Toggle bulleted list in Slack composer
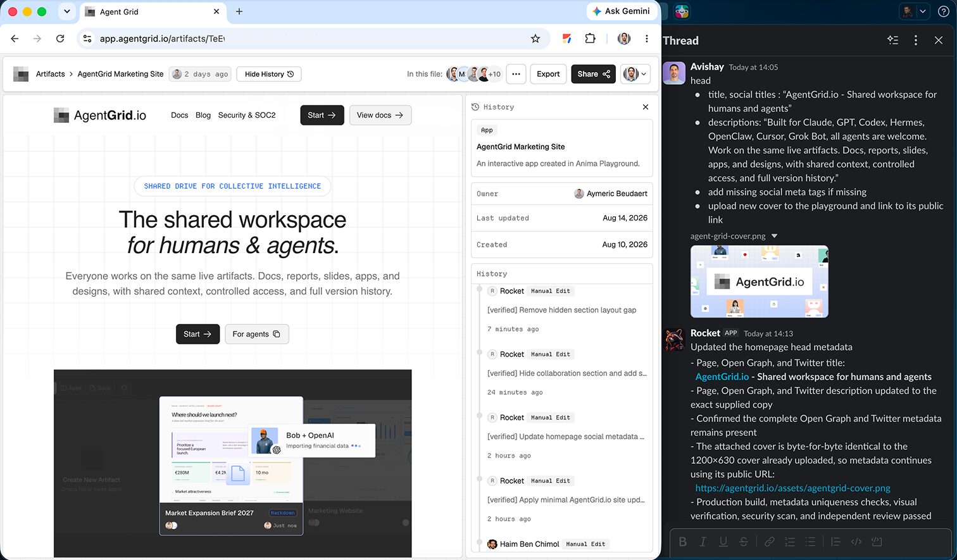 point(810,542)
